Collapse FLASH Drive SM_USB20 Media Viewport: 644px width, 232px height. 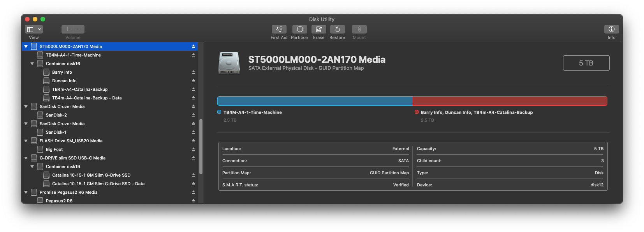[26, 141]
